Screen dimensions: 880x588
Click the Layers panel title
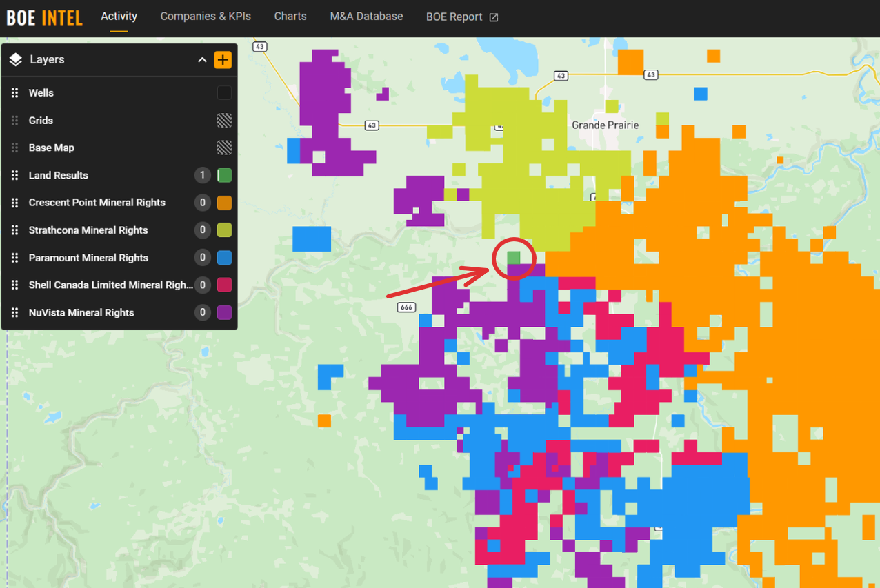pos(47,60)
